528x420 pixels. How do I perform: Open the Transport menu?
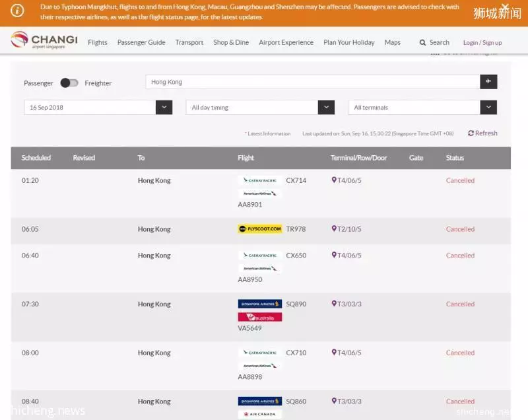click(189, 42)
